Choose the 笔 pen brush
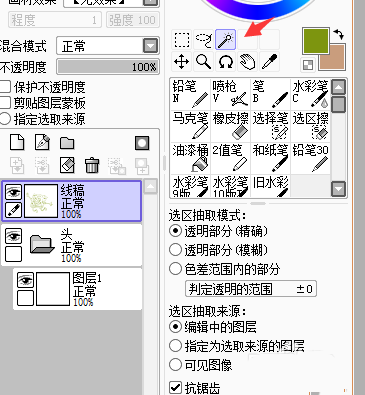The image size is (365, 395). 270,94
